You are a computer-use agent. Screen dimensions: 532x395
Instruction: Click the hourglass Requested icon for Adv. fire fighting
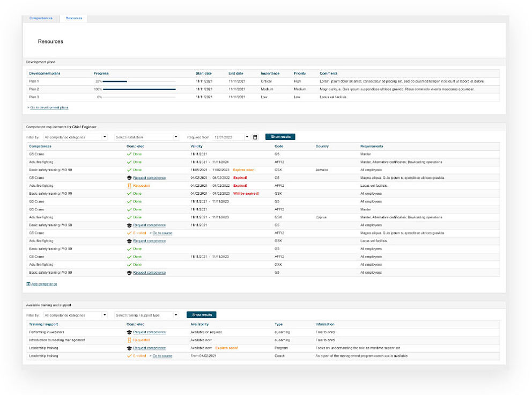tap(129, 186)
